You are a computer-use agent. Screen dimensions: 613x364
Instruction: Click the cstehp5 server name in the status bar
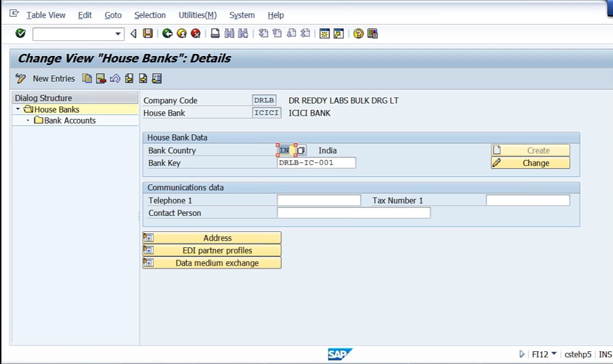click(x=578, y=354)
